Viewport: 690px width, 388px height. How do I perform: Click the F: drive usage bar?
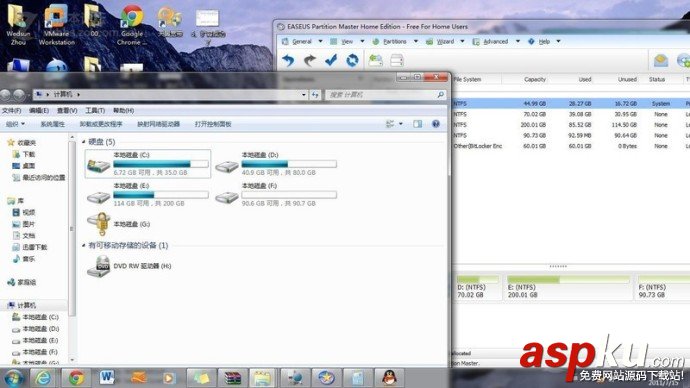point(289,194)
